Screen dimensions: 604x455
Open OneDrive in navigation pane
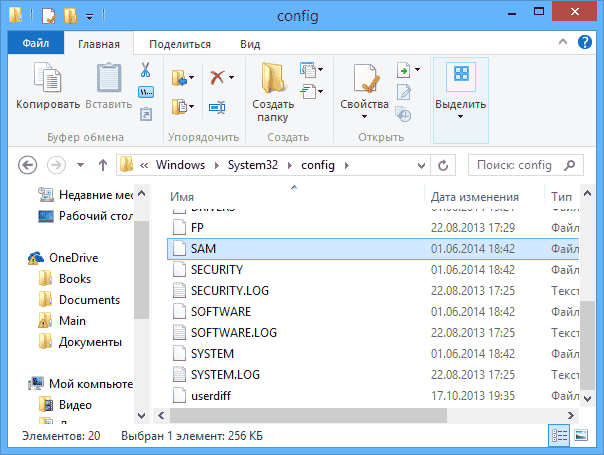[x=64, y=258]
